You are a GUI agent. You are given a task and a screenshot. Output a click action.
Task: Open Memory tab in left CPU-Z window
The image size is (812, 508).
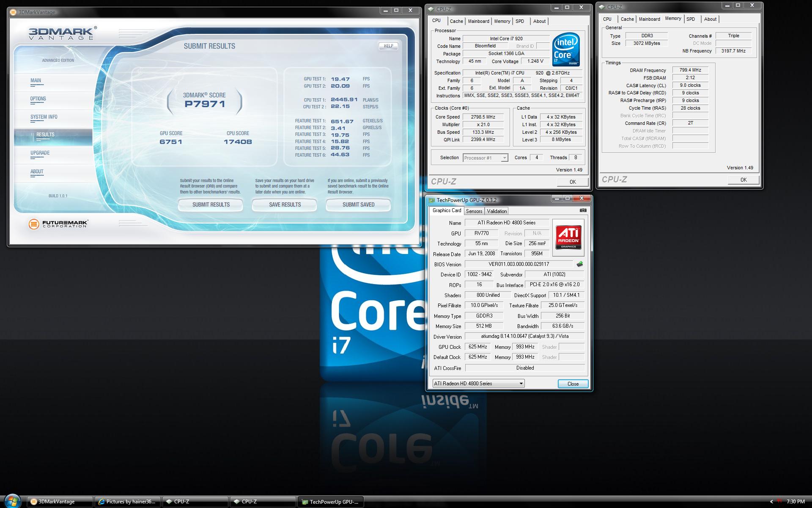[x=502, y=21]
